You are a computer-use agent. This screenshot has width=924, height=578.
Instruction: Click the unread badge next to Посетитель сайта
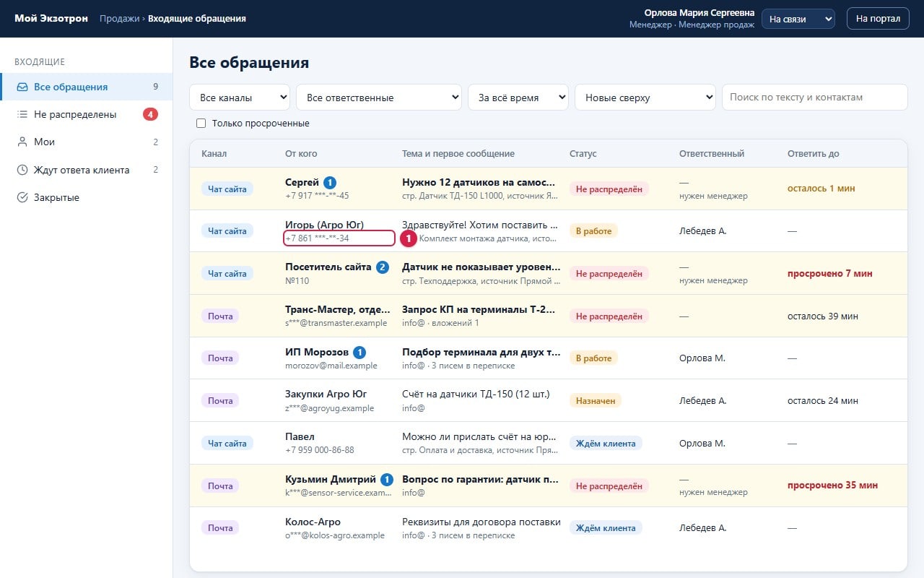(383, 267)
